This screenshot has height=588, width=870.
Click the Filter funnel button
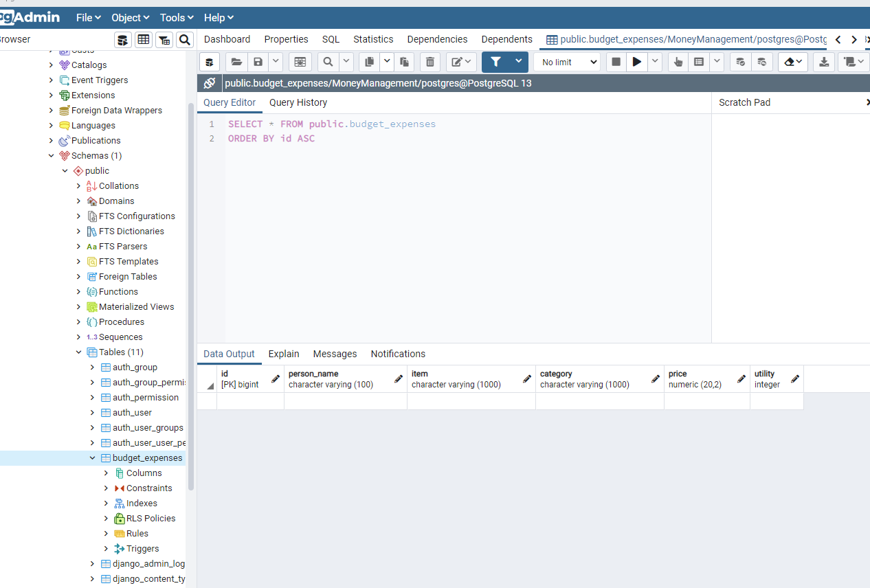tap(496, 62)
